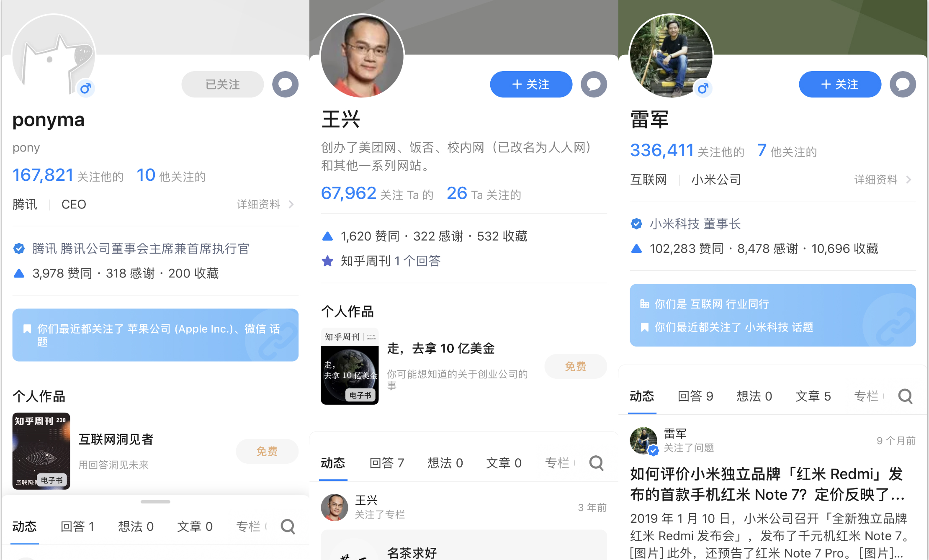The height and width of the screenshot is (560, 929).
Task: Click the search magnifier in 雷军's tab bar
Action: pos(905,396)
